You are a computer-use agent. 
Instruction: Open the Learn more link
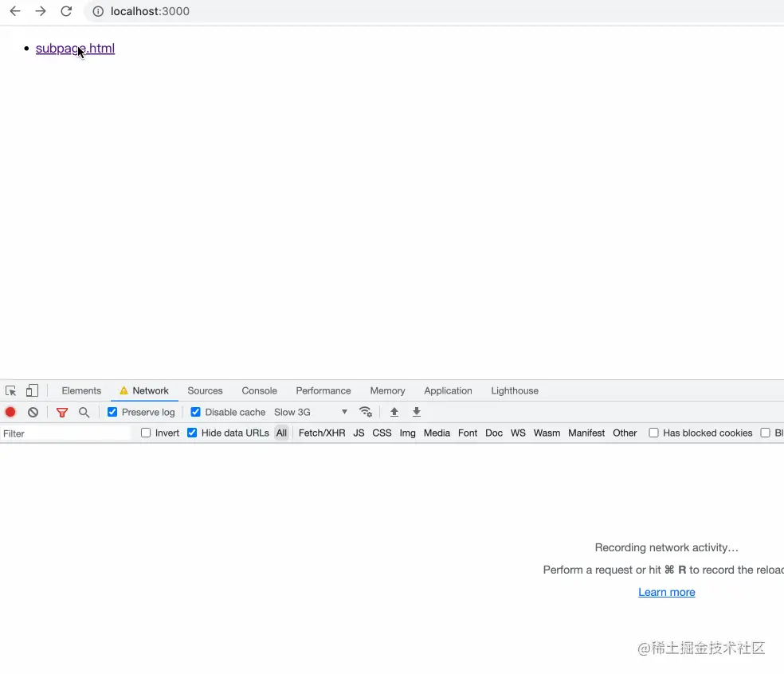(667, 592)
